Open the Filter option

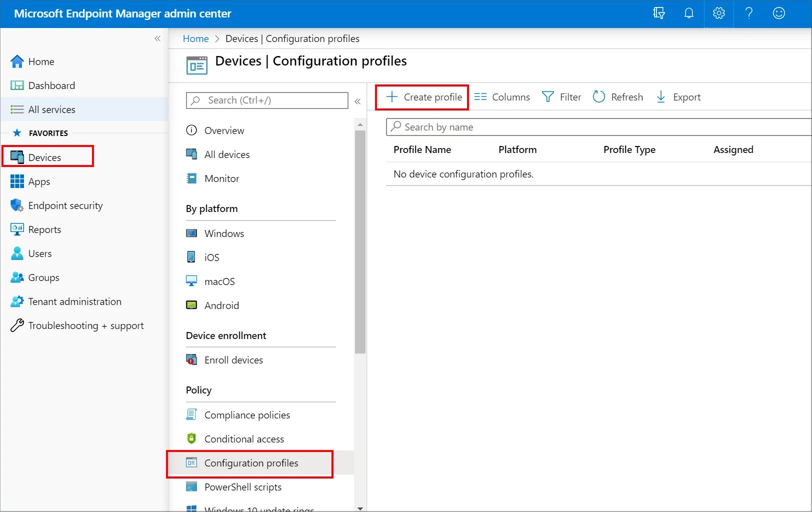pyautogui.click(x=562, y=97)
